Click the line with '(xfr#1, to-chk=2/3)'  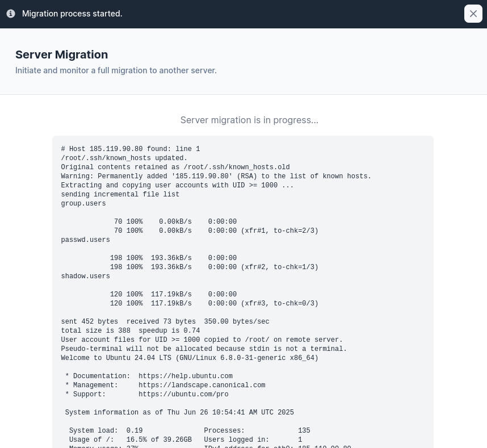click(x=216, y=231)
